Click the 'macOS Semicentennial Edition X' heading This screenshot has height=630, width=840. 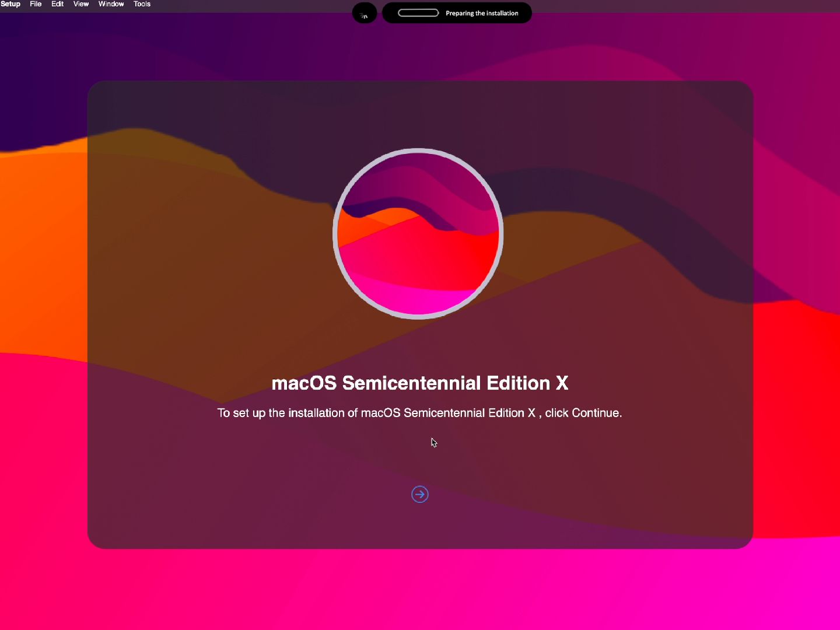[420, 383]
